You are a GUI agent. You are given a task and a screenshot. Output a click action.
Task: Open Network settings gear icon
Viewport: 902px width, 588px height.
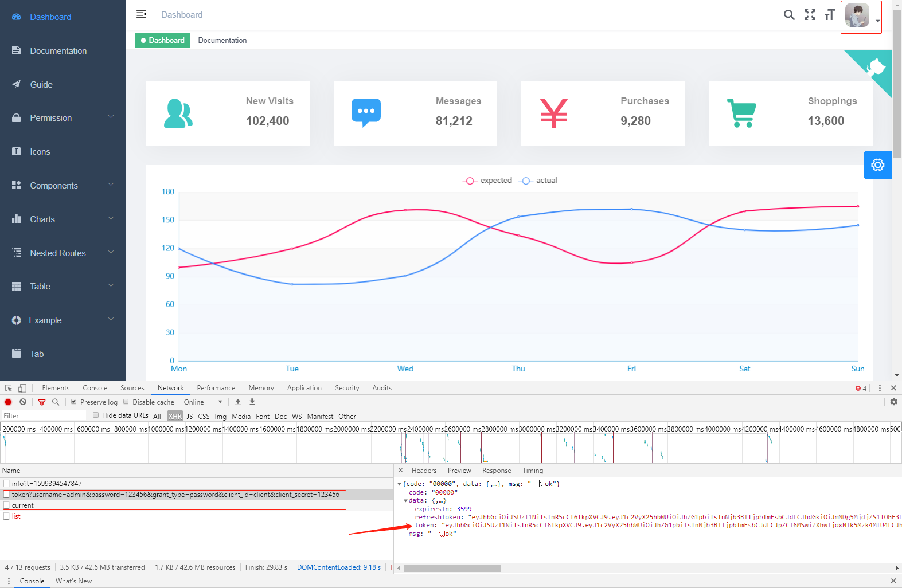893,402
